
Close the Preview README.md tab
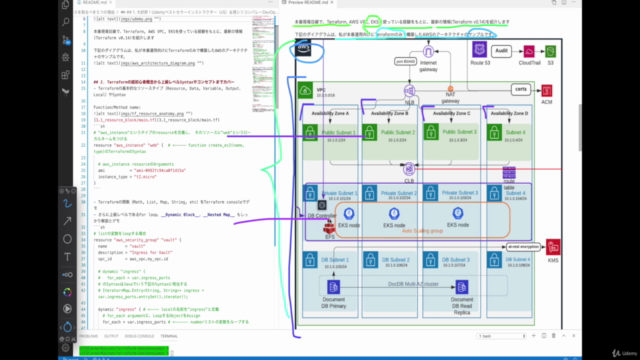(332, 2)
